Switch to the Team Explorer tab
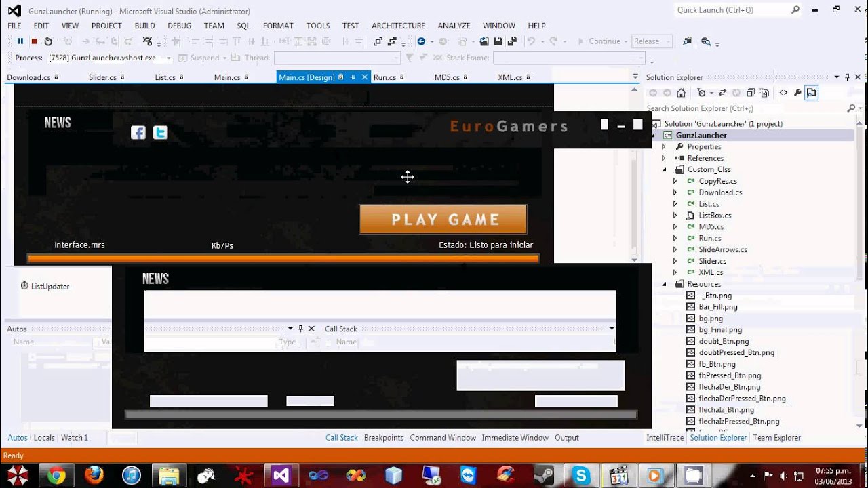Screen dimensions: 868x488 coord(776,438)
